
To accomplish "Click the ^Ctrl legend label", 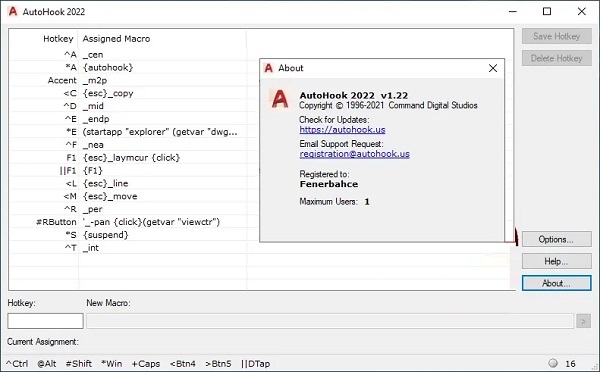I will [x=18, y=364].
